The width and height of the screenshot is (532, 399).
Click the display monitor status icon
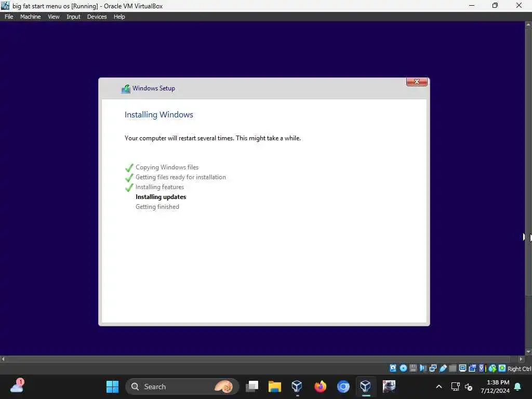[x=462, y=368]
